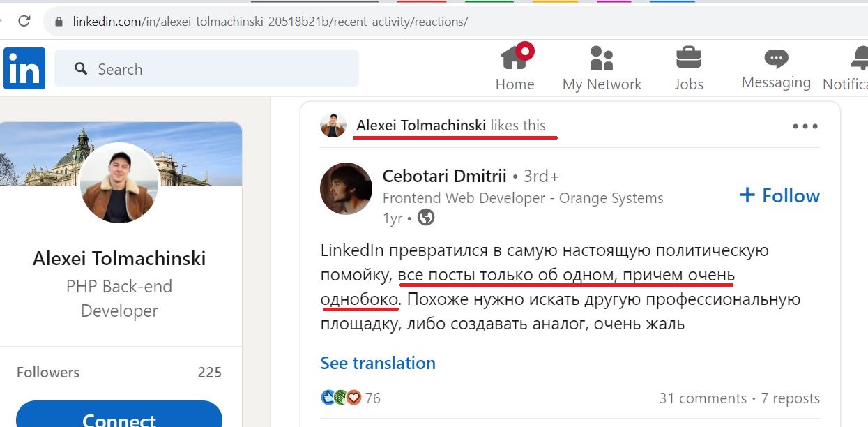The width and height of the screenshot is (868, 427).
Task: Go to My Network
Action: point(602,68)
